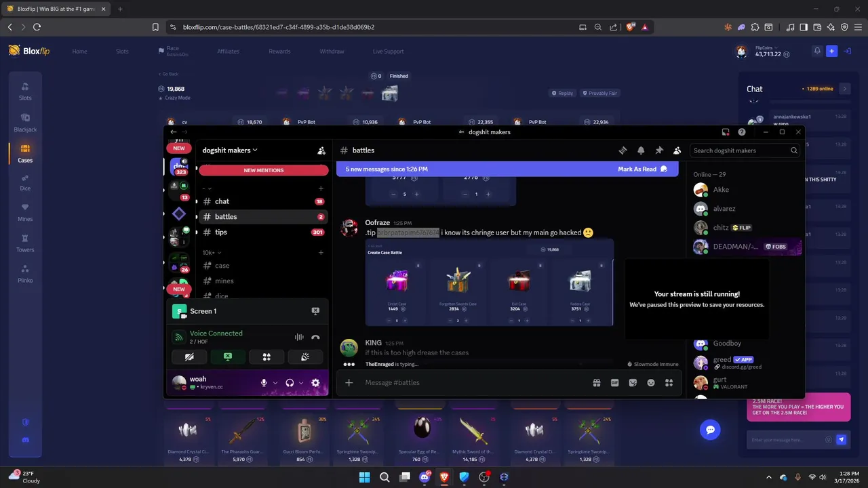Open Towers in Bloxflip sidebar
868x488 pixels.
25,243
